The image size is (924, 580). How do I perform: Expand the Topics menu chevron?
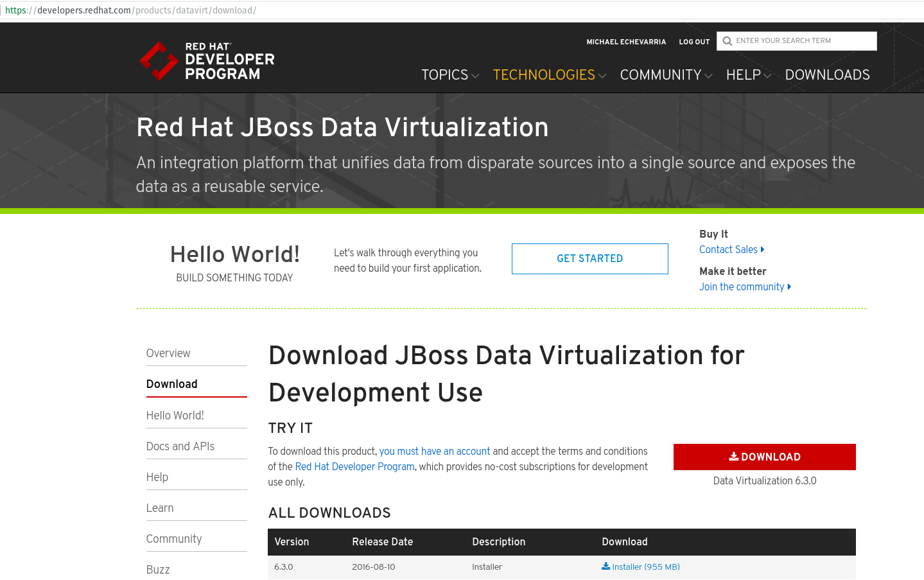click(475, 76)
